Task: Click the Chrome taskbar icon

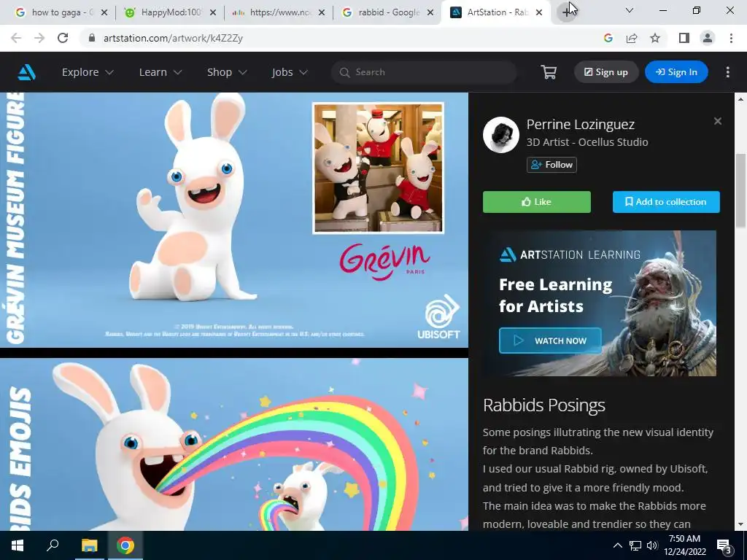Action: (x=125, y=545)
